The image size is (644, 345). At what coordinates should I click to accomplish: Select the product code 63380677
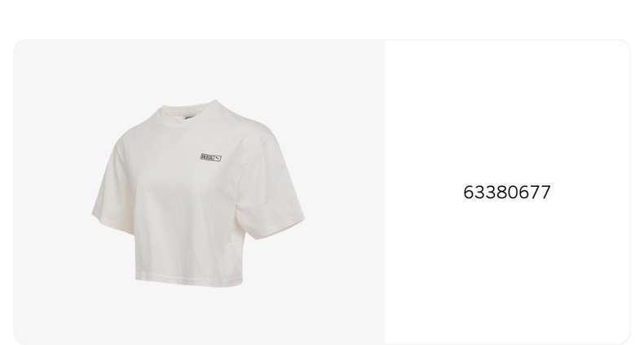coord(507,192)
